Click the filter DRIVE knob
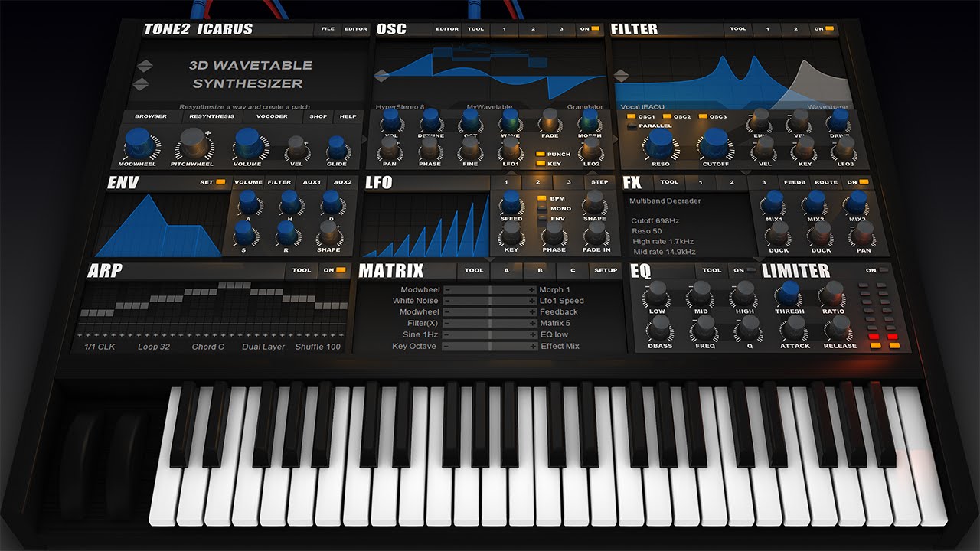This screenshot has height=551, width=980. 839,120
